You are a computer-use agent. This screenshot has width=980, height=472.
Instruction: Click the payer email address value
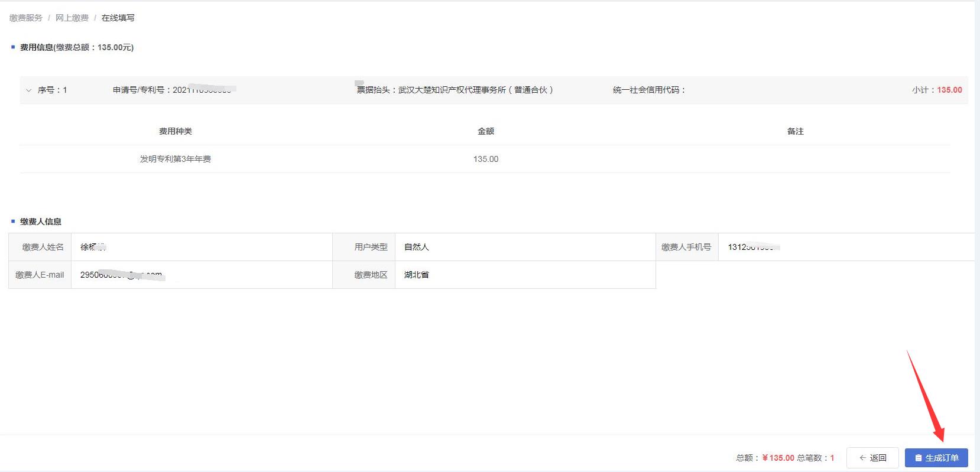[x=122, y=275]
